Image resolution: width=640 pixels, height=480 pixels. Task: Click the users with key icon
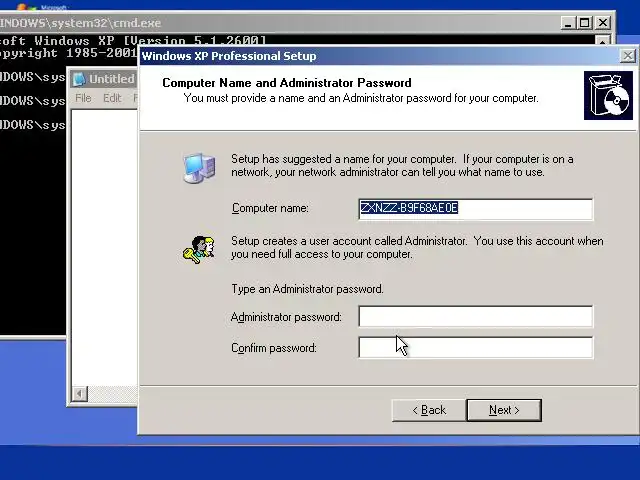click(199, 249)
